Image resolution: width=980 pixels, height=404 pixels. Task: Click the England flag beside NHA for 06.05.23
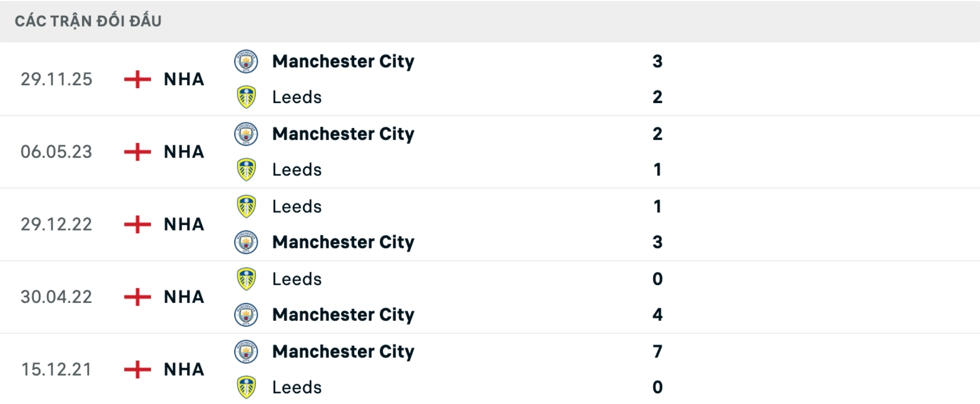click(x=137, y=151)
